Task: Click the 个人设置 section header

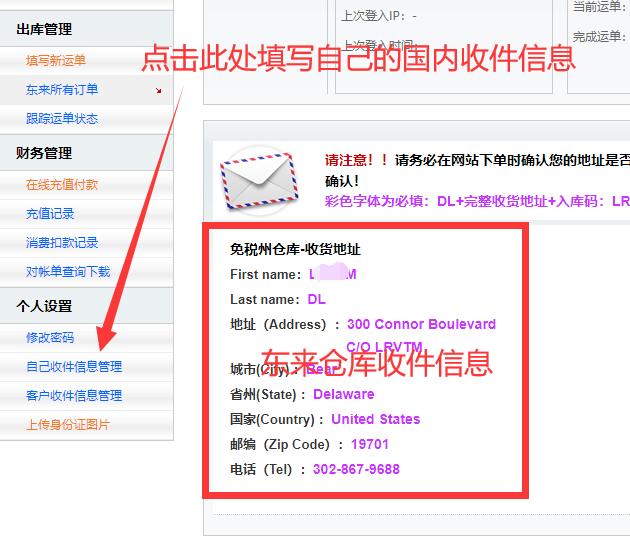Action: click(45, 306)
